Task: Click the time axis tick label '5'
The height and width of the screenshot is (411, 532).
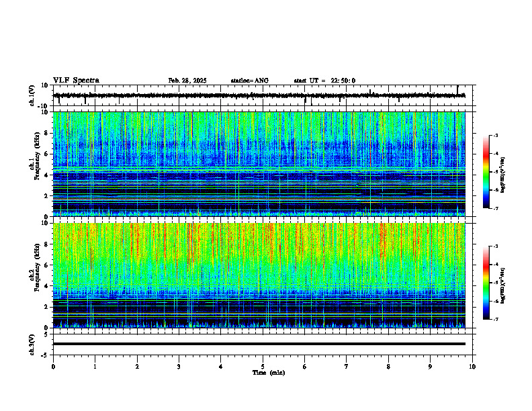Action: pos(263,367)
